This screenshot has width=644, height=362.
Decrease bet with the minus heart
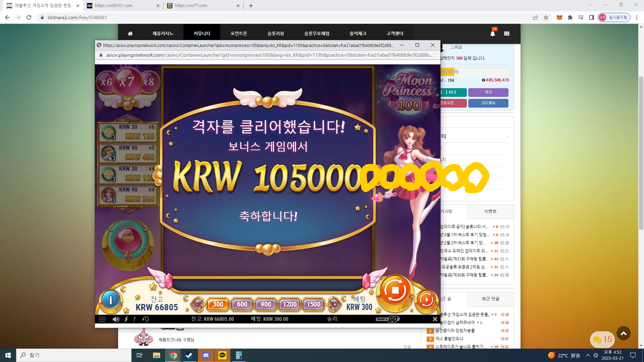[198, 304]
